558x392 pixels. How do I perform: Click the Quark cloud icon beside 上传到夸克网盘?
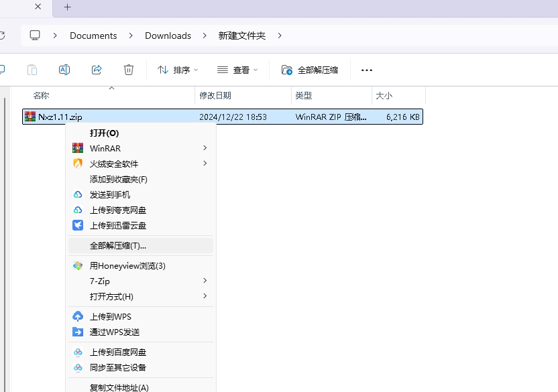(78, 210)
